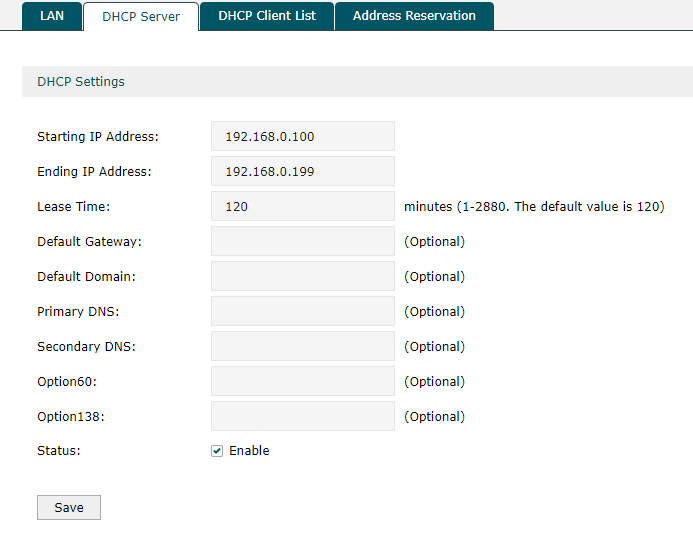Uncheck the Status Enable checkbox
Image resolution: width=693 pixels, height=536 pixels.
(217, 451)
